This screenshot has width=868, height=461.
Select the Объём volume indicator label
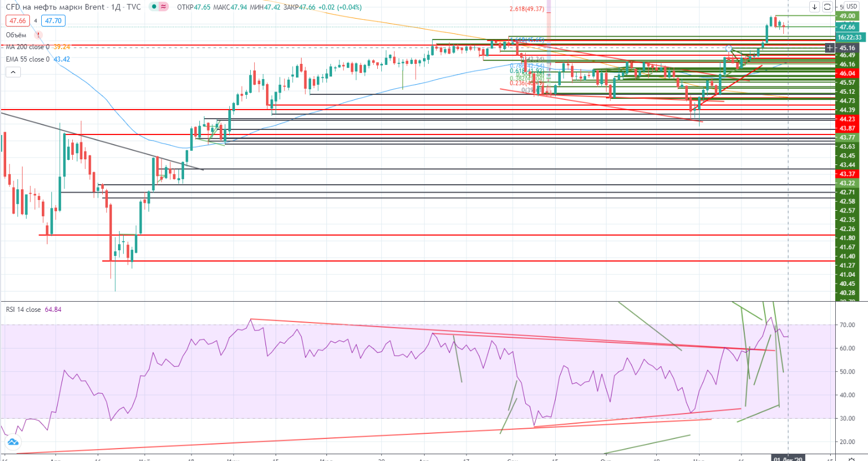(16, 35)
